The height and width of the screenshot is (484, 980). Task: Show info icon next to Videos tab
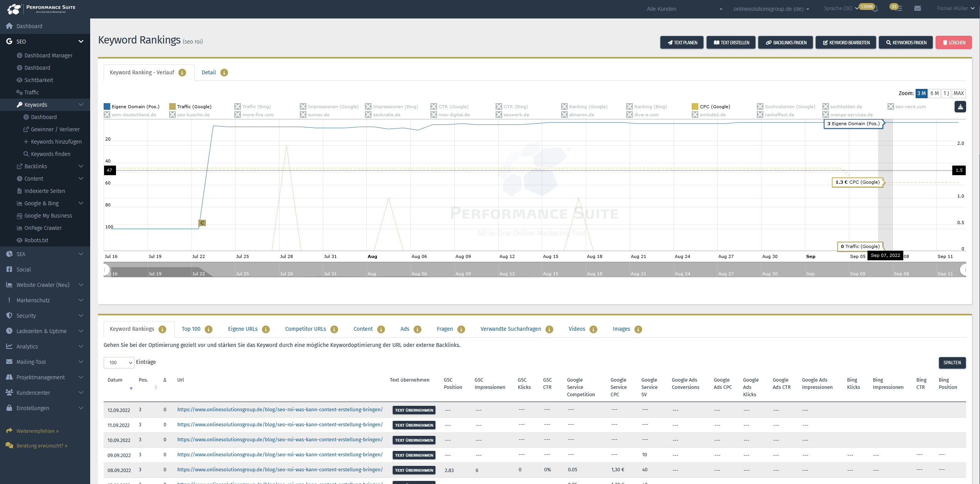point(593,329)
